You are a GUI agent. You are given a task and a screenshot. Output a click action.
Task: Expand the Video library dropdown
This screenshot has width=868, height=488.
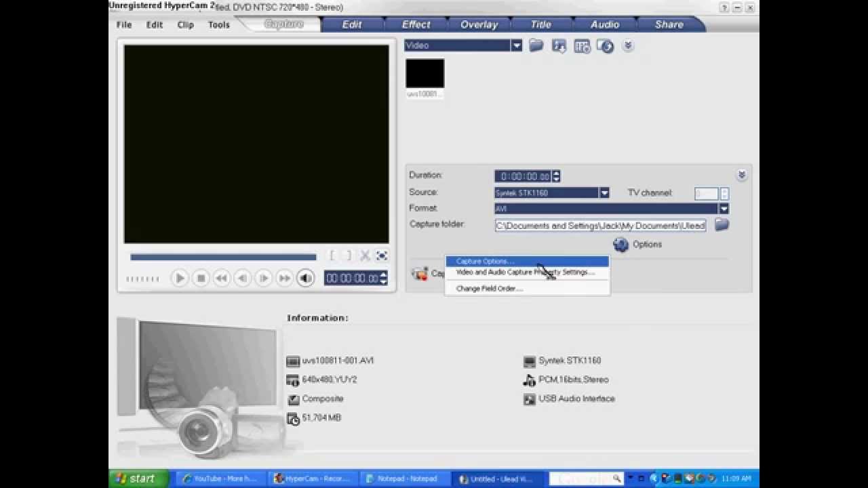pyautogui.click(x=517, y=45)
